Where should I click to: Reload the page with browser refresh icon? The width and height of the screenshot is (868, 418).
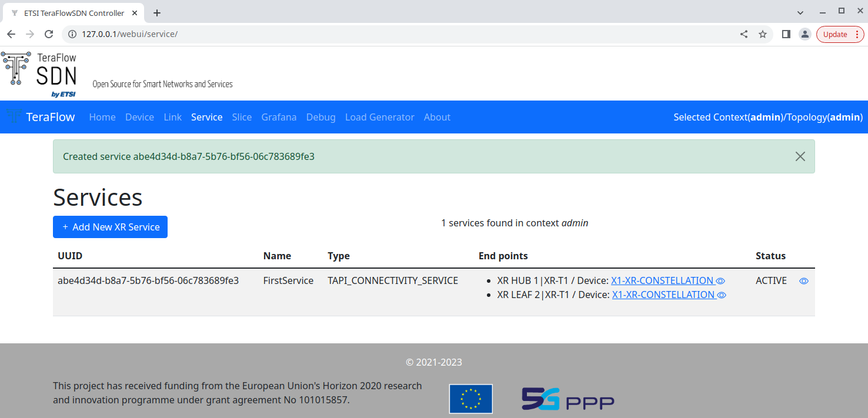tap(49, 34)
